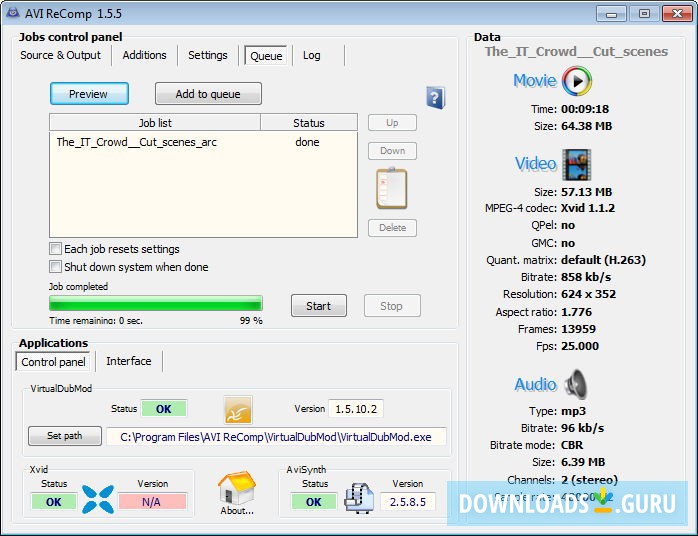This screenshot has height=536, width=698.
Task: Click aspect ratio value 1.776
Action: click(576, 312)
